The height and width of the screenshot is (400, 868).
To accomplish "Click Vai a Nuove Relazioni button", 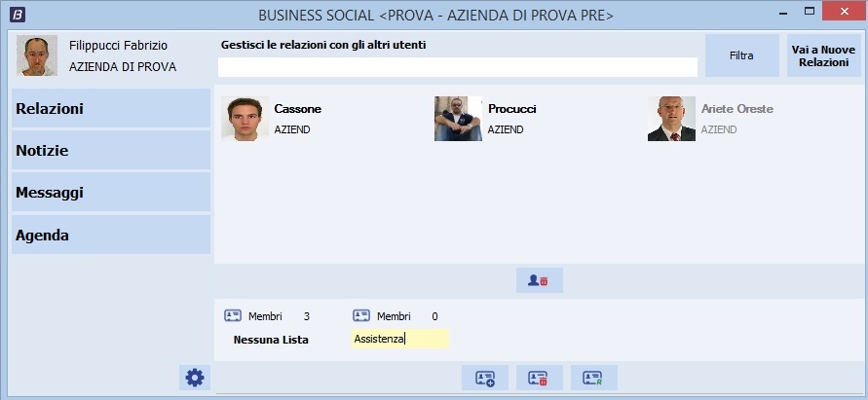I will pyautogui.click(x=823, y=55).
